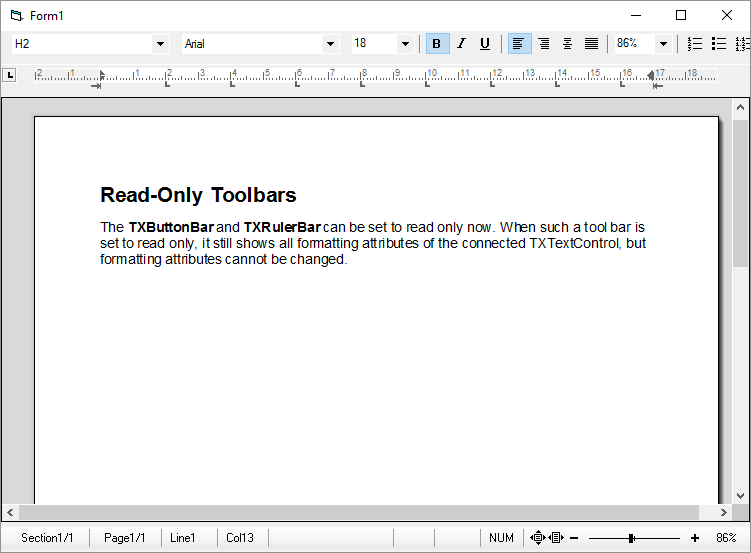
Task: Toggle italic formatting
Action: (x=461, y=44)
